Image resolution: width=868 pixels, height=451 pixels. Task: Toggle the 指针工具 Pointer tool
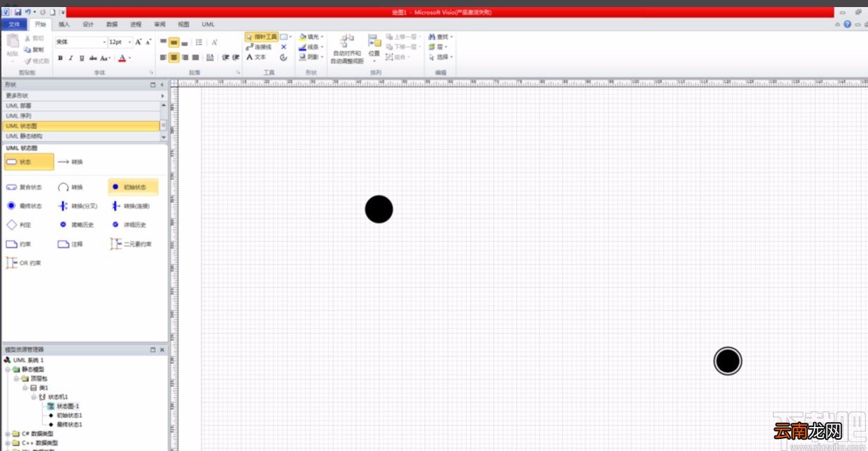pyautogui.click(x=262, y=36)
